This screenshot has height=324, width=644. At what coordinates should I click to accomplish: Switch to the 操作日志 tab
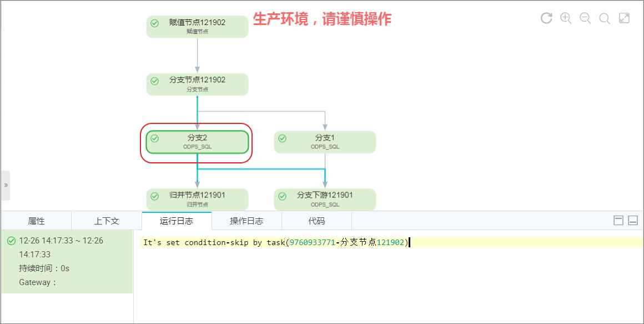246,221
